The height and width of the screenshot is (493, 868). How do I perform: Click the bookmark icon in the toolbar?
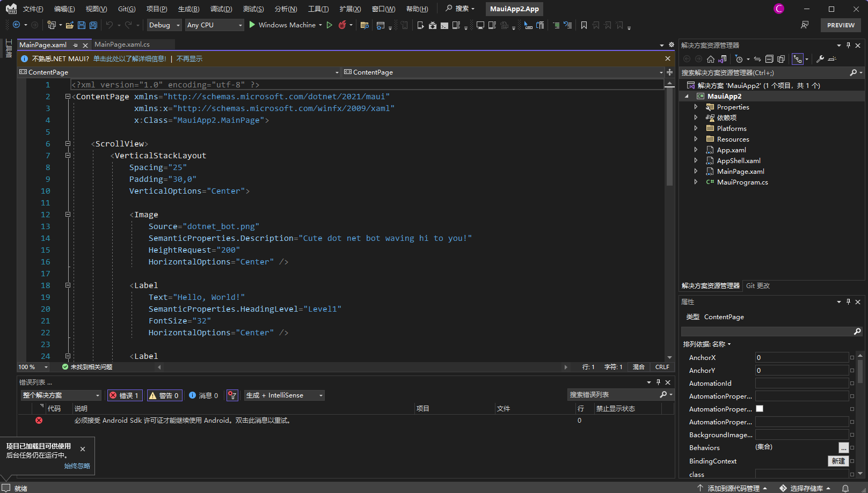[x=584, y=25]
